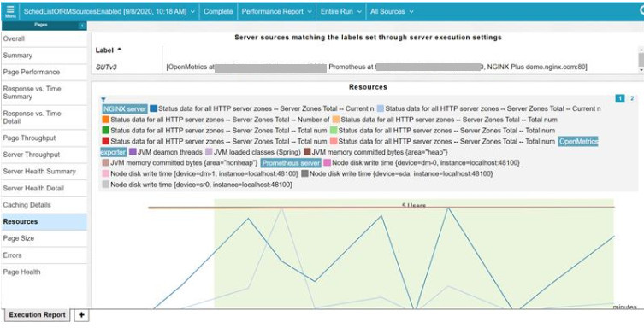
Task: Click NGINX Plus demo.nginx.com:80 source text
Action: pyautogui.click(x=537, y=67)
